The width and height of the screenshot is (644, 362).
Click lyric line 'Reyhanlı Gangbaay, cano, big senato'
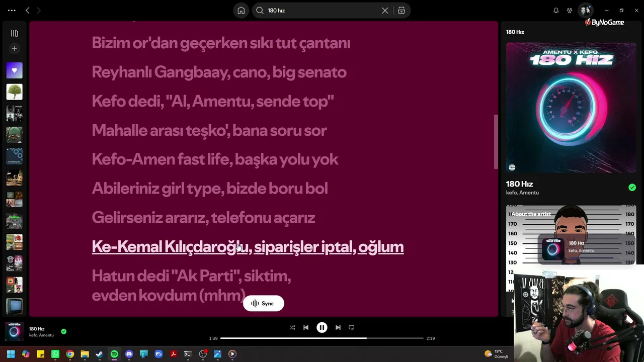coord(219,72)
